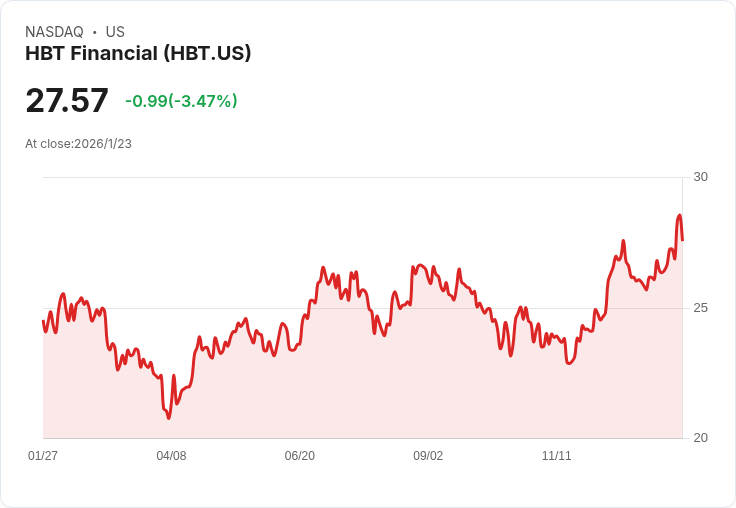Click the 30 label on the price axis
Image resolution: width=736 pixels, height=508 pixels.
pos(700,177)
